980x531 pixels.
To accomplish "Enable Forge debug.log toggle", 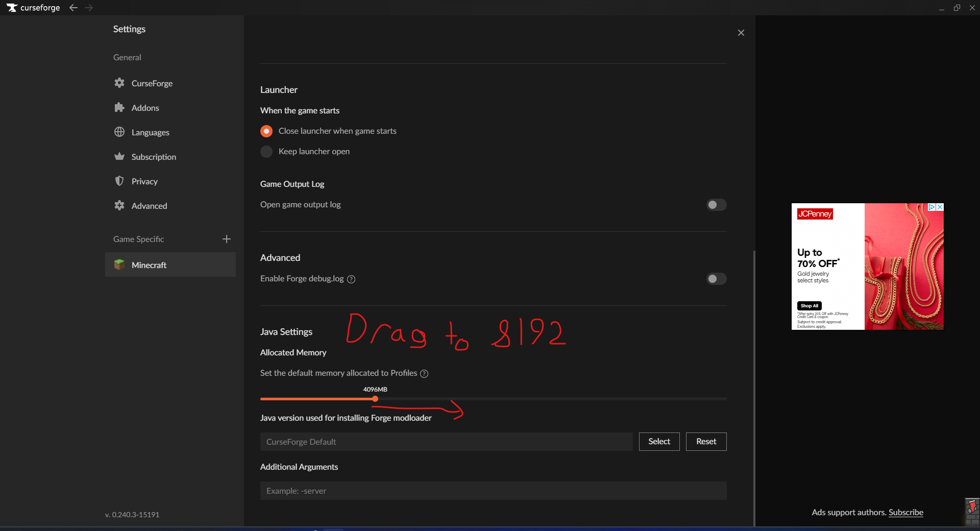I will [x=716, y=279].
